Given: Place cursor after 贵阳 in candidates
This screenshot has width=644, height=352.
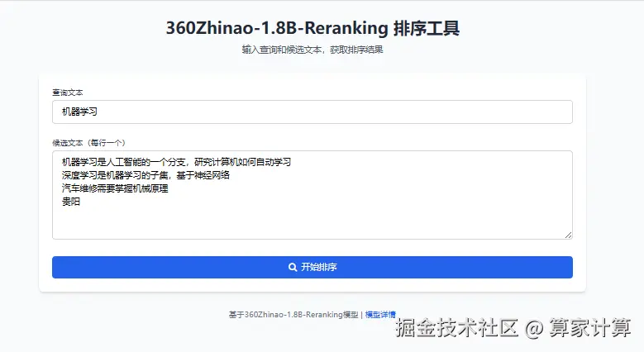Looking at the screenshot, I should coord(81,202).
